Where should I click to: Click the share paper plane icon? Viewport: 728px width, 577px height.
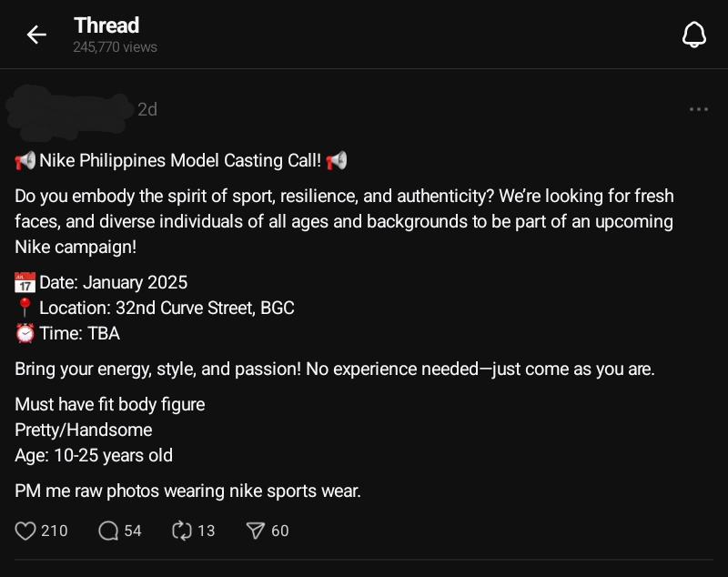(256, 530)
